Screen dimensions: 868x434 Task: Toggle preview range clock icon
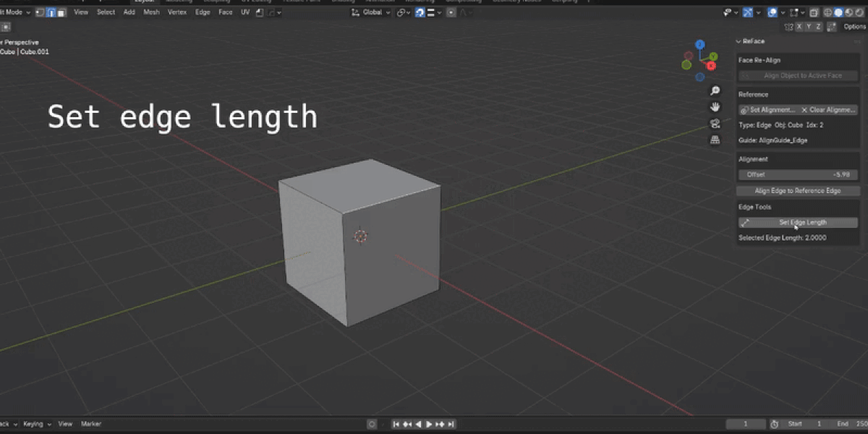775,424
